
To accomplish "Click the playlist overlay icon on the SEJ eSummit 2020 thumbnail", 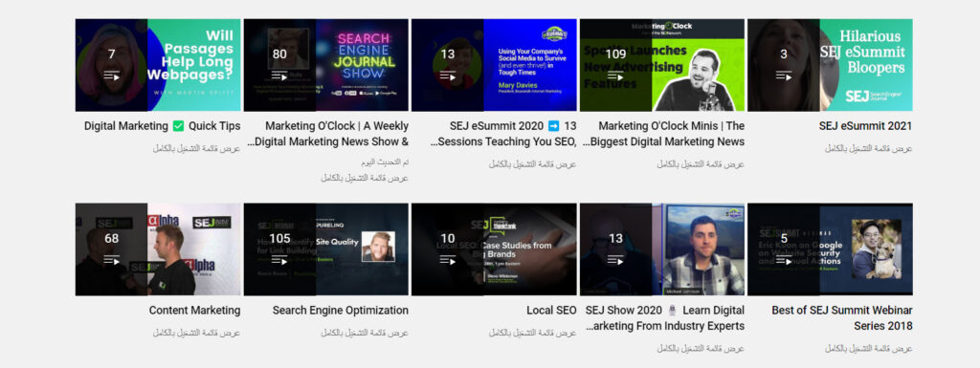I will point(448,76).
